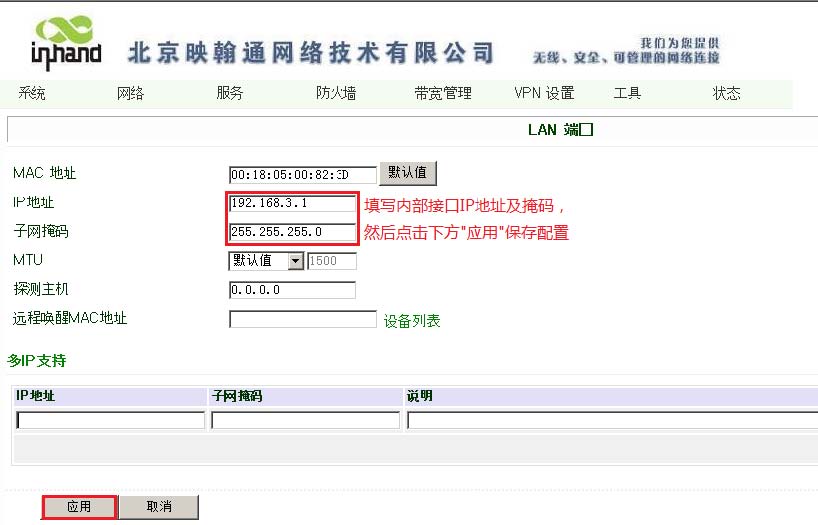Click the 子网掩码 field showing 255.255.255.0

[x=292, y=232]
